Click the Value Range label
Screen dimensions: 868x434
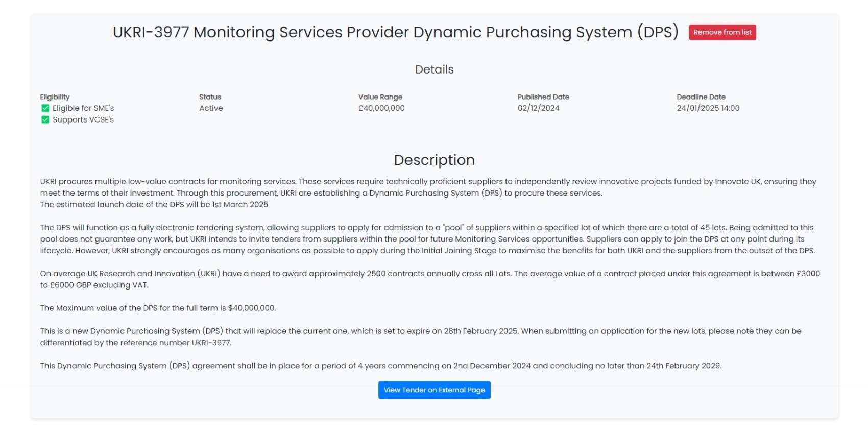(x=380, y=97)
